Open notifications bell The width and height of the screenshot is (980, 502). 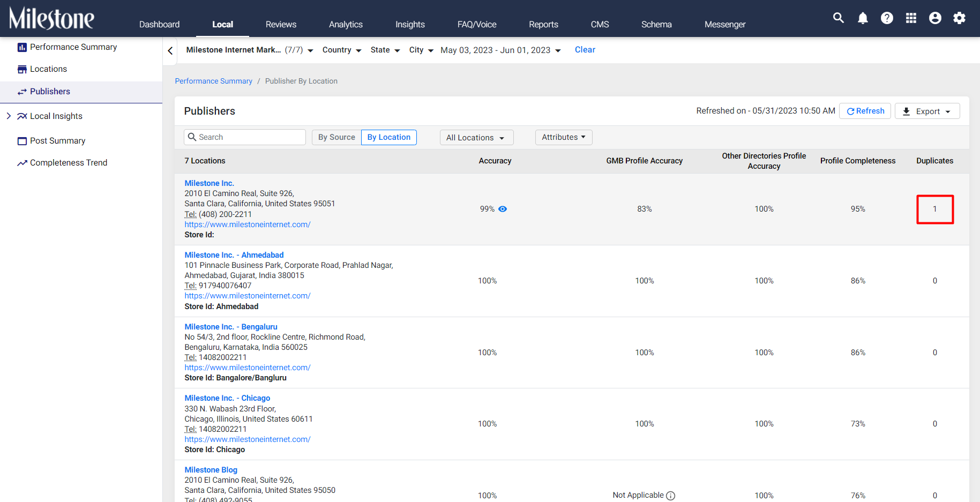click(x=863, y=18)
